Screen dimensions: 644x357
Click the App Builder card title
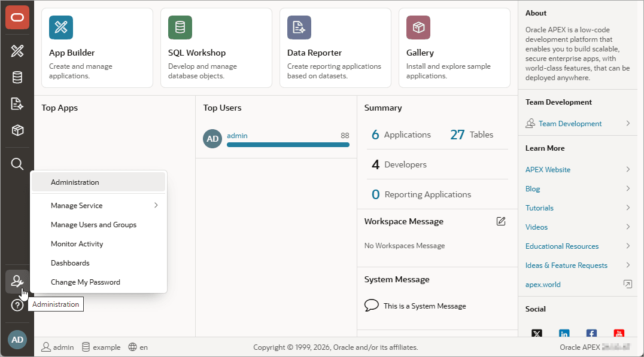72,53
